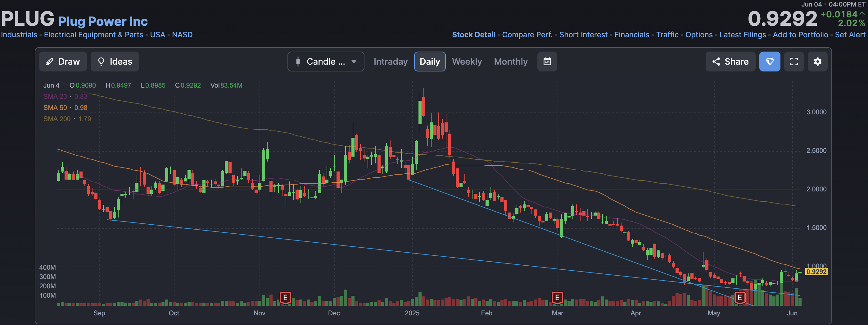Open the USA country link
The height and width of the screenshot is (325, 868).
pyautogui.click(x=157, y=35)
